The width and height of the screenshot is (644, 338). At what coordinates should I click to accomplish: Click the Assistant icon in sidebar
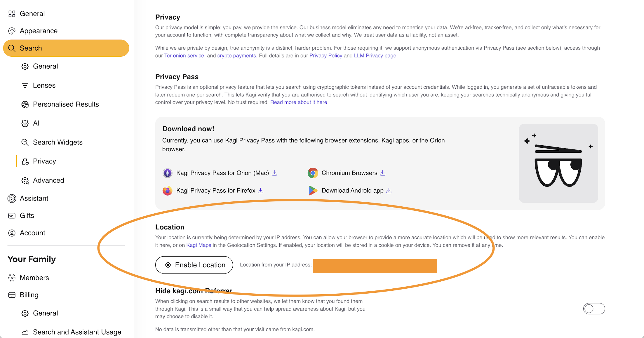12,198
